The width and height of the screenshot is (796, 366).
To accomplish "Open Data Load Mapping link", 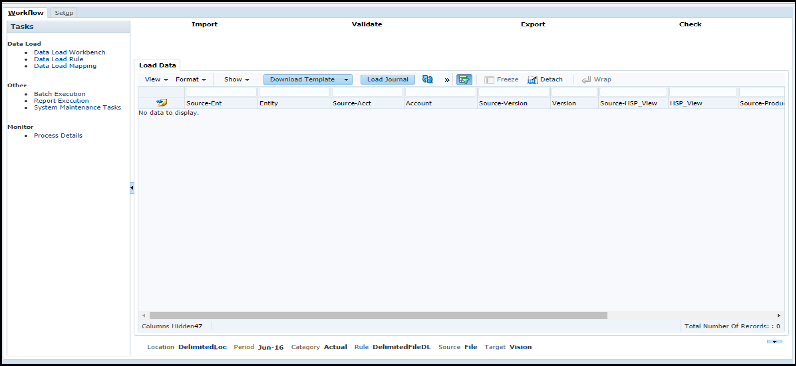I will (x=65, y=66).
